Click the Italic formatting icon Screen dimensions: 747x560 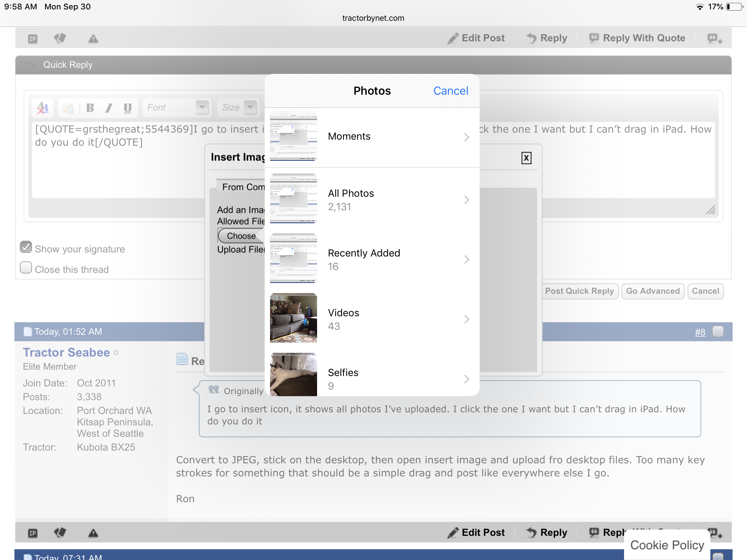(109, 108)
